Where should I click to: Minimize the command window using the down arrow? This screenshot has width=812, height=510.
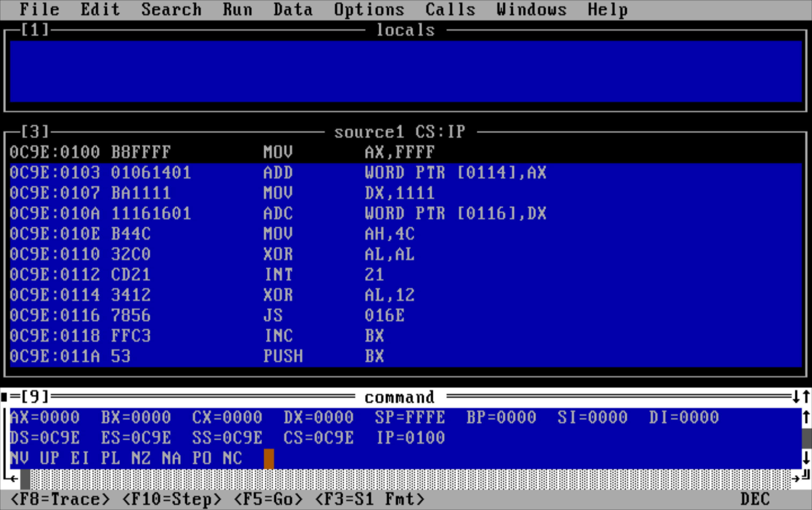[x=796, y=397]
